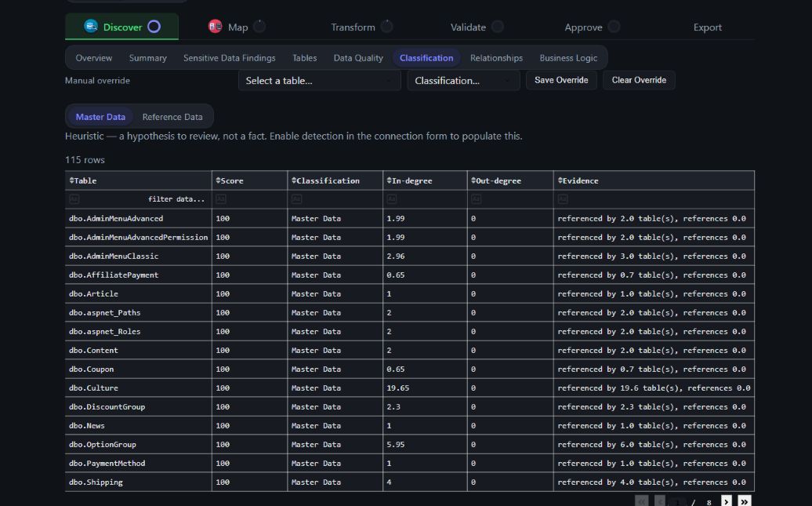Go to the next page arrow

[727, 501]
